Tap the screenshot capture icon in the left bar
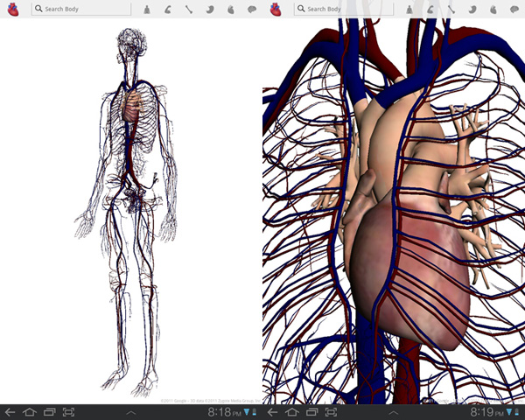 click(x=68, y=412)
